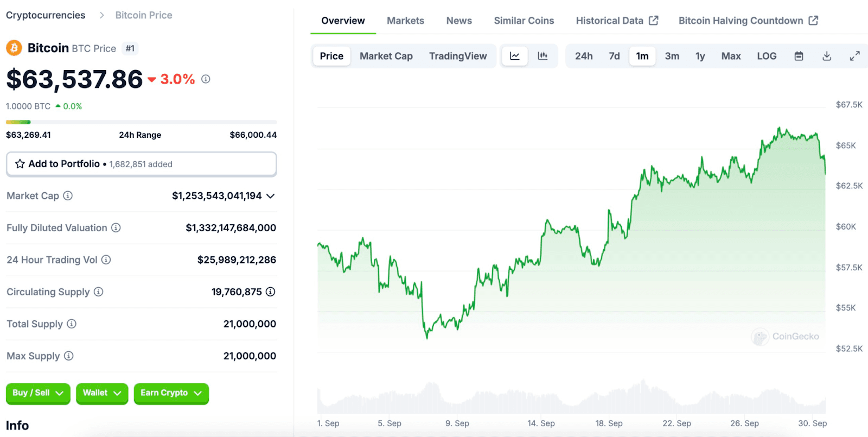This screenshot has height=437, width=868.
Task: Switch to candlestick chart view icon
Action: coord(542,56)
